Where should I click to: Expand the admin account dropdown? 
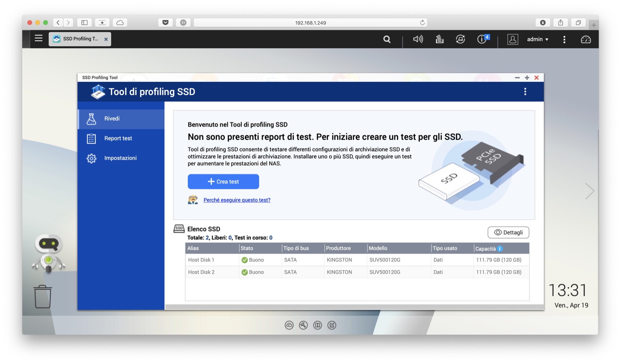click(538, 39)
